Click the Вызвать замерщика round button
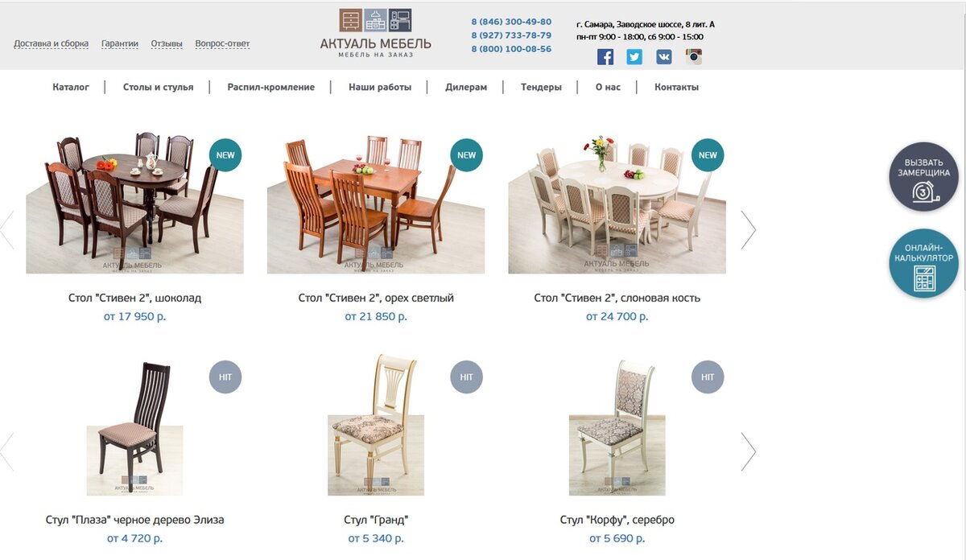 tap(923, 177)
